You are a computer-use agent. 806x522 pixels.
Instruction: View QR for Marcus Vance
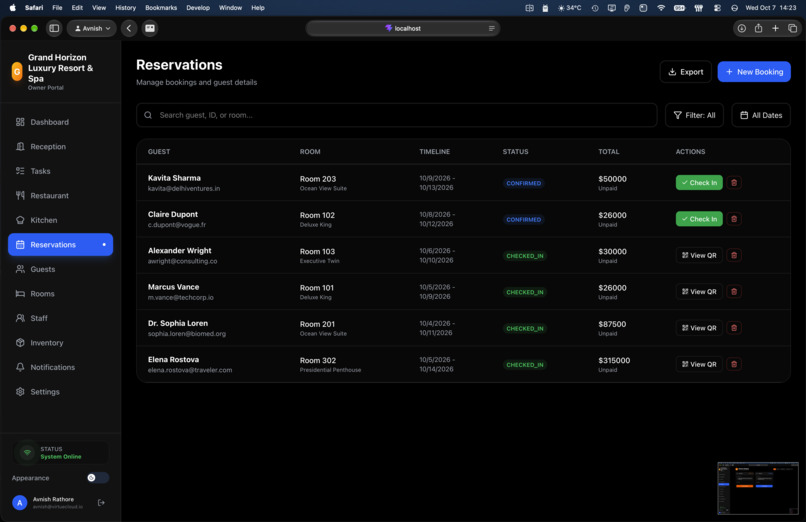click(x=699, y=291)
